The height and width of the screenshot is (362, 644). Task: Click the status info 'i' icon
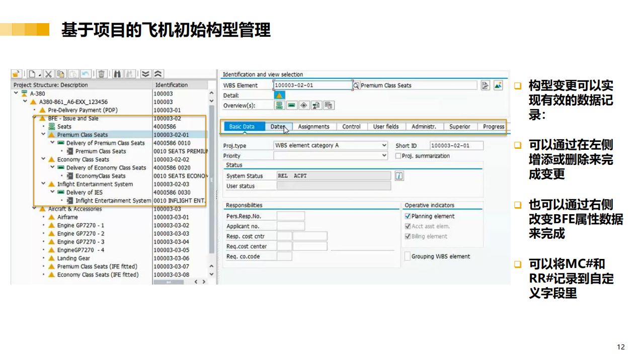click(399, 176)
